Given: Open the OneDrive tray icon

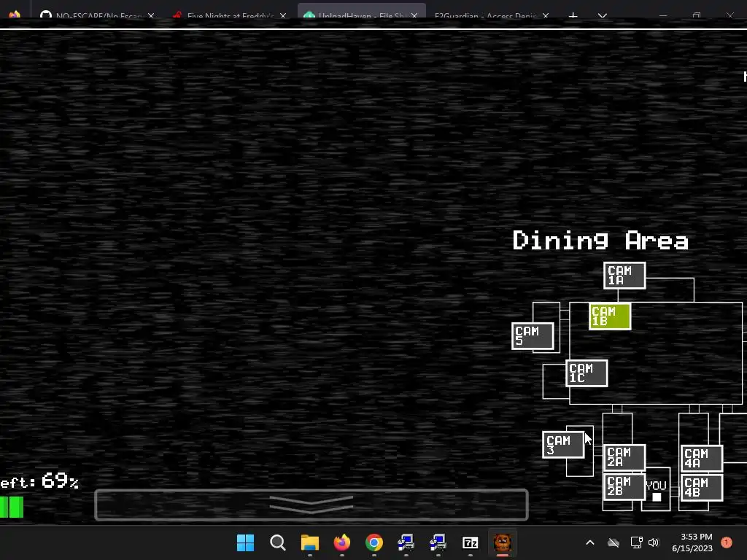Looking at the screenshot, I should click(x=614, y=542).
